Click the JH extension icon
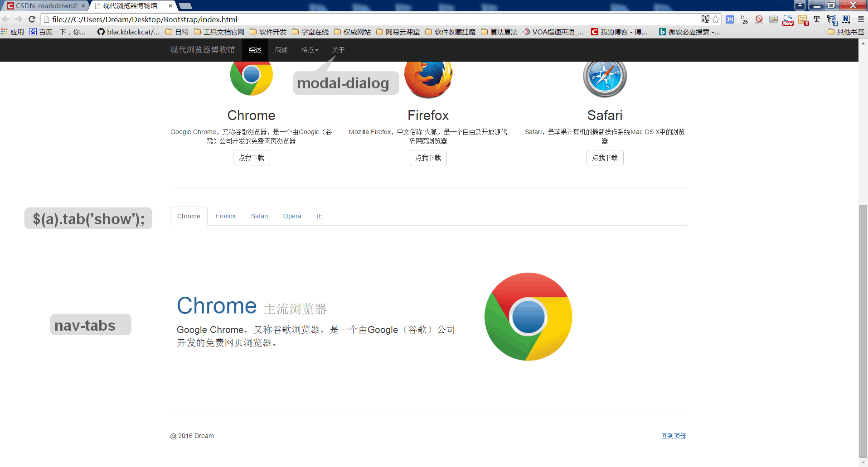This screenshot has width=868, height=467. [x=730, y=19]
